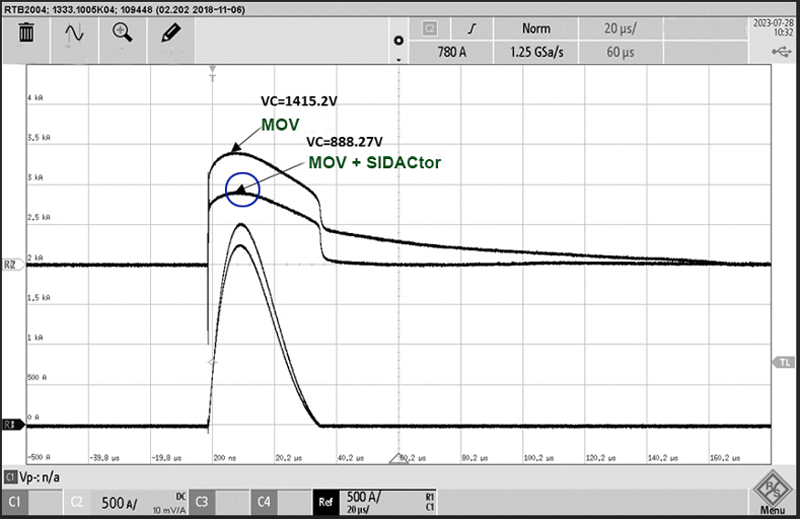Click the trash delete icon
Screen dimensions: 800x519
[28, 33]
